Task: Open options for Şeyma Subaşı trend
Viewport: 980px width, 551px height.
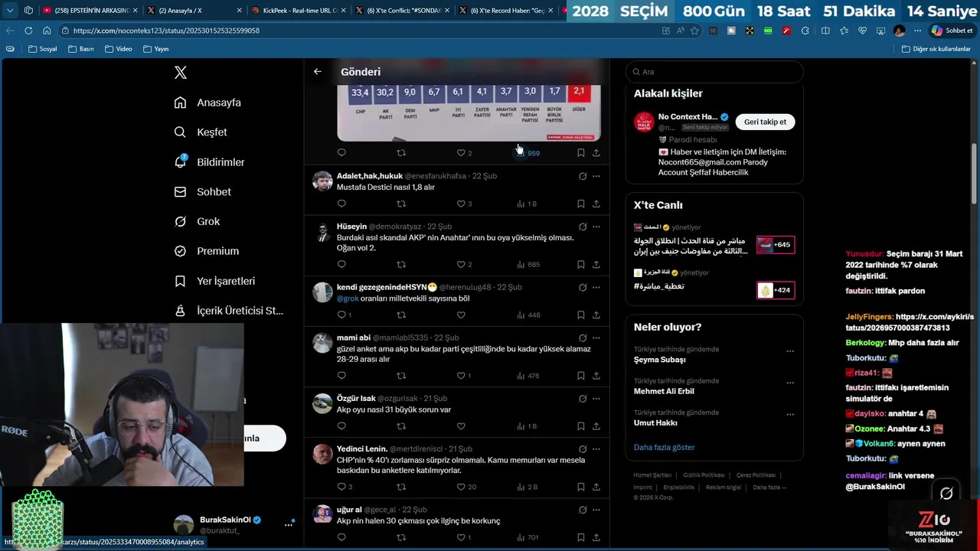Action: click(x=790, y=351)
